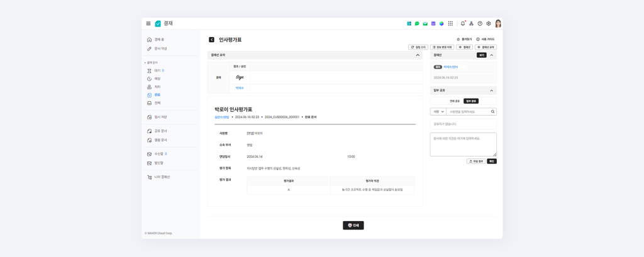Open the notifications bell icon
The width and height of the screenshot is (644, 257).
click(x=463, y=24)
